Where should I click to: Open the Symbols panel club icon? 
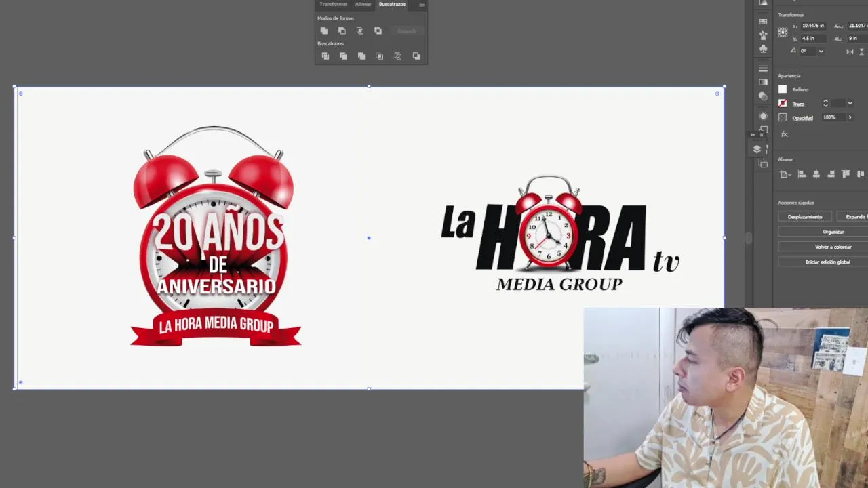tap(763, 49)
